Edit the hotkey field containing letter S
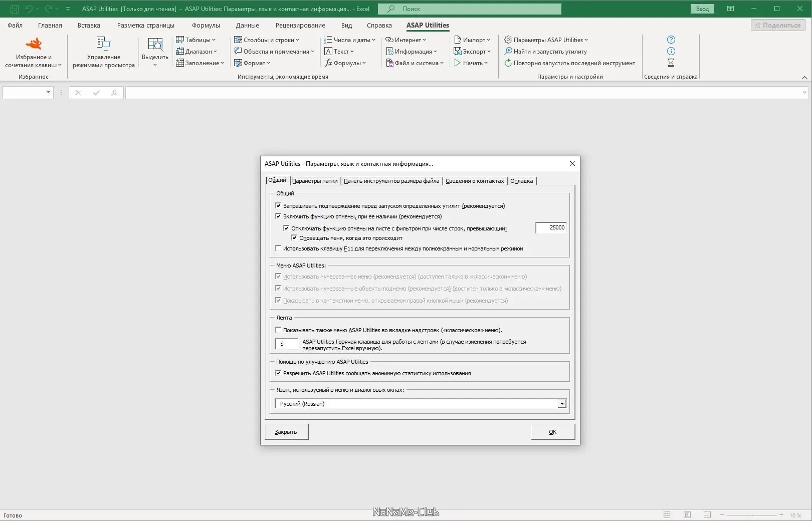 [x=286, y=344]
